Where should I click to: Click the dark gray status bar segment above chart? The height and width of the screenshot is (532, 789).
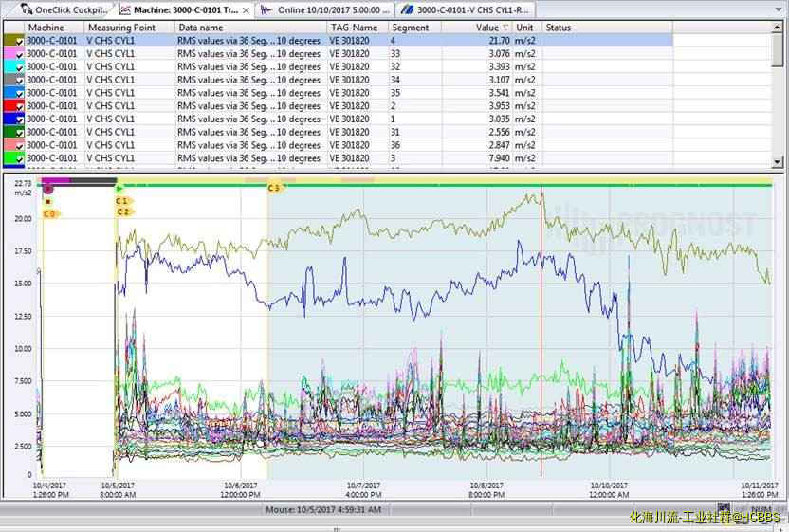click(94, 180)
